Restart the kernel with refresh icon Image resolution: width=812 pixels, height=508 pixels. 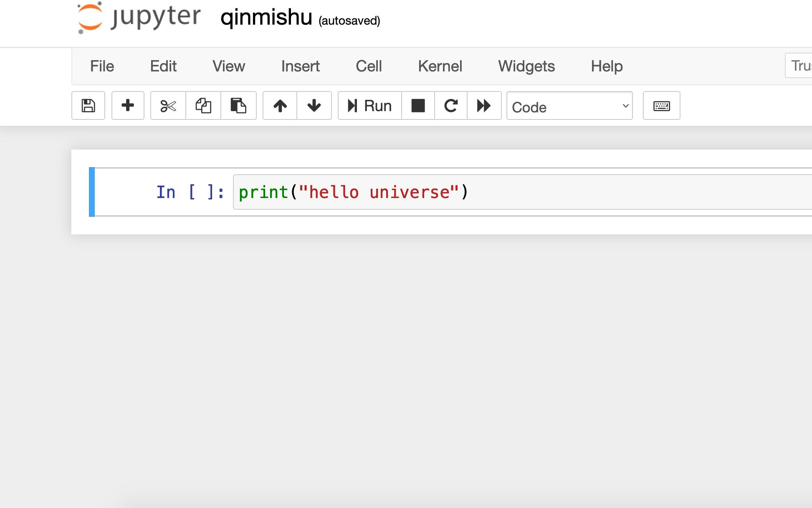(x=451, y=106)
